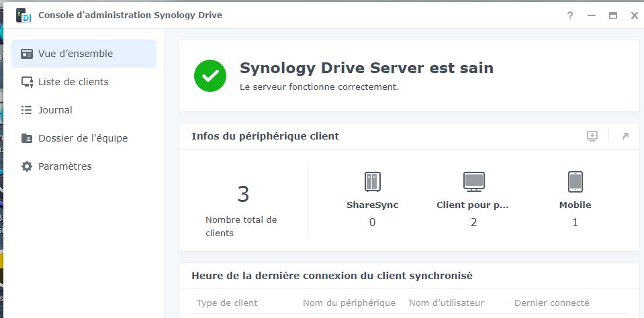Open the Vue d'ensemble section
Screen dimensions: 644x318
[84, 54]
